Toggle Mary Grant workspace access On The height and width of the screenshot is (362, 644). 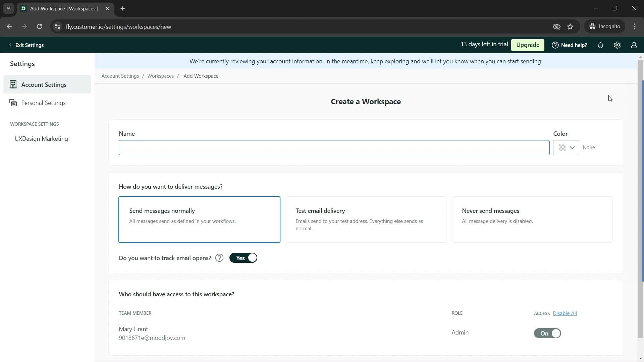click(547, 333)
